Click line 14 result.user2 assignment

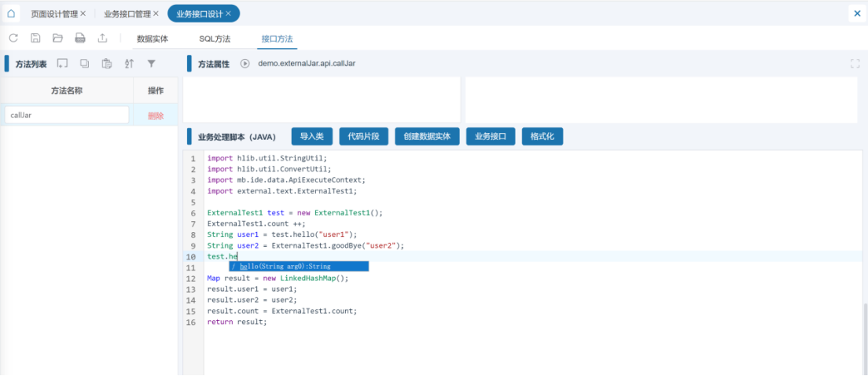(x=252, y=300)
